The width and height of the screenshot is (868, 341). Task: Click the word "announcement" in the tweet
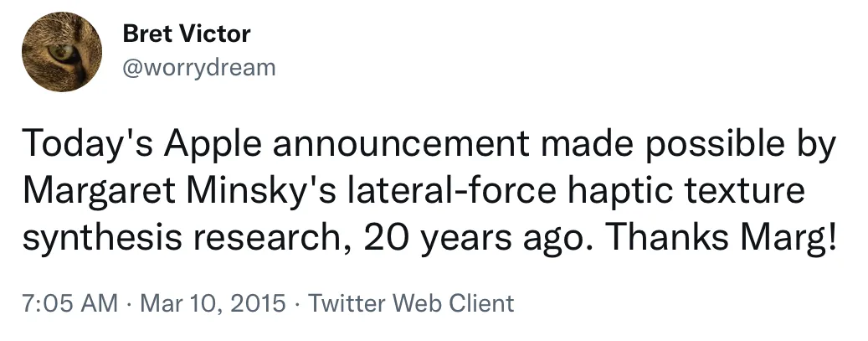[403, 147]
